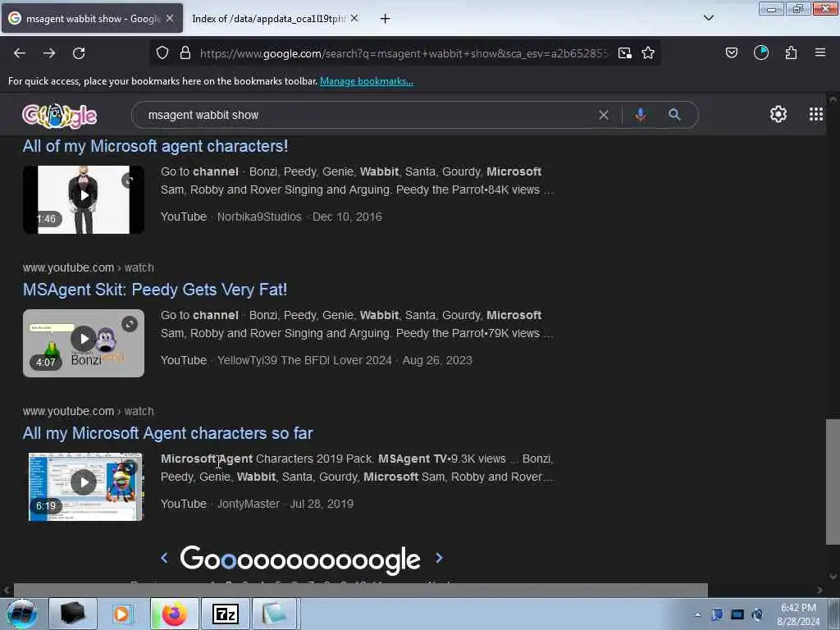Open the Google apps grid
The image size is (840, 630).
[x=816, y=114]
